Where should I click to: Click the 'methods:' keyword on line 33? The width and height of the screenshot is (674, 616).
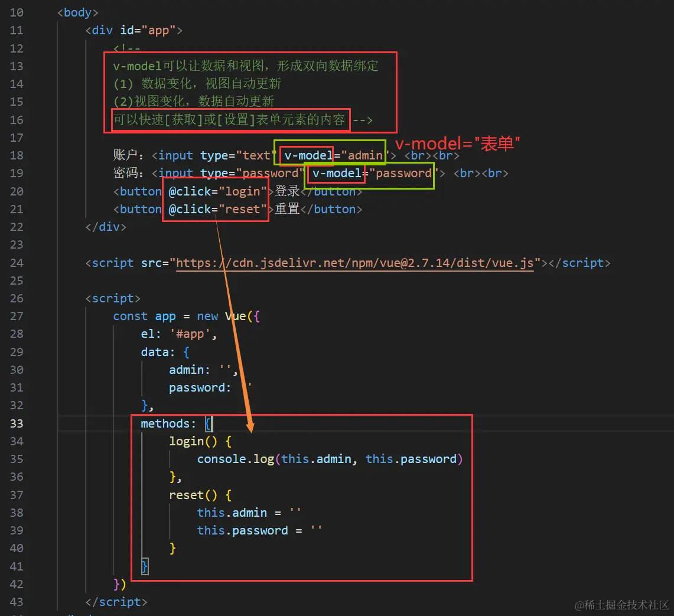point(168,423)
